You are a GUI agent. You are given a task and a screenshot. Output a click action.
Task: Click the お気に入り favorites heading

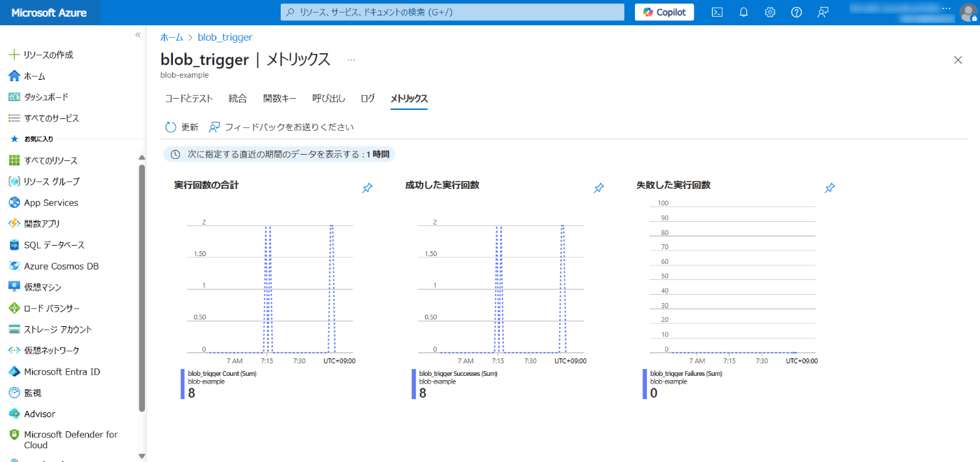click(38, 139)
